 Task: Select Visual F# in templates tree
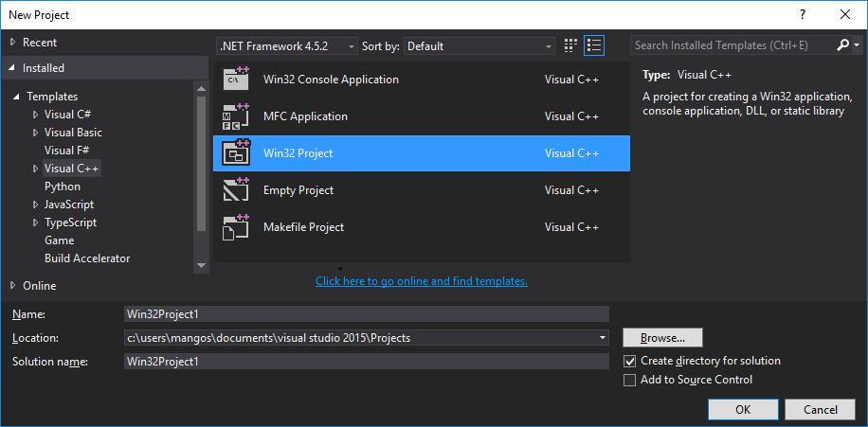(x=67, y=151)
